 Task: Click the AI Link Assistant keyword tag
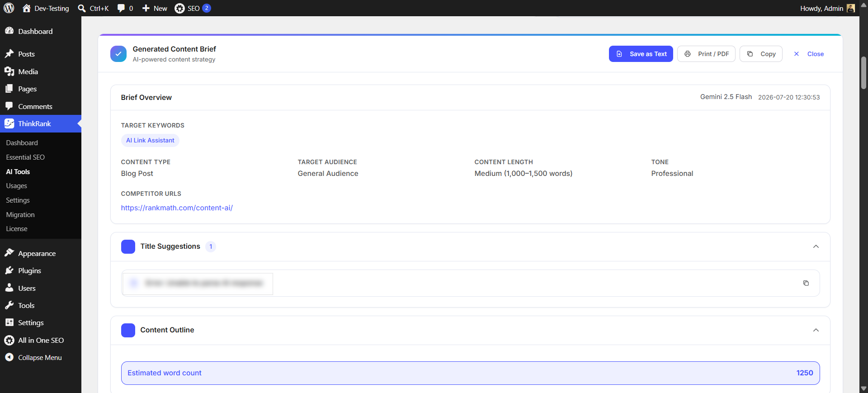150,140
